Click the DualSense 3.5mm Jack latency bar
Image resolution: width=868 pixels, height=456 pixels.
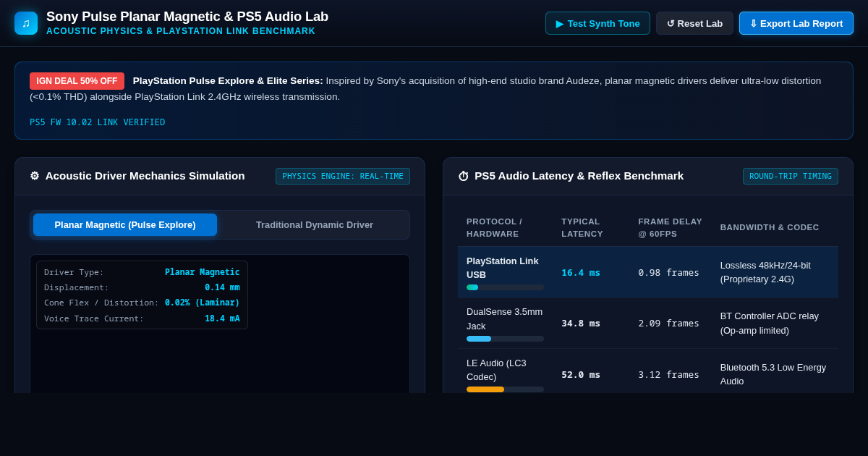click(x=505, y=339)
